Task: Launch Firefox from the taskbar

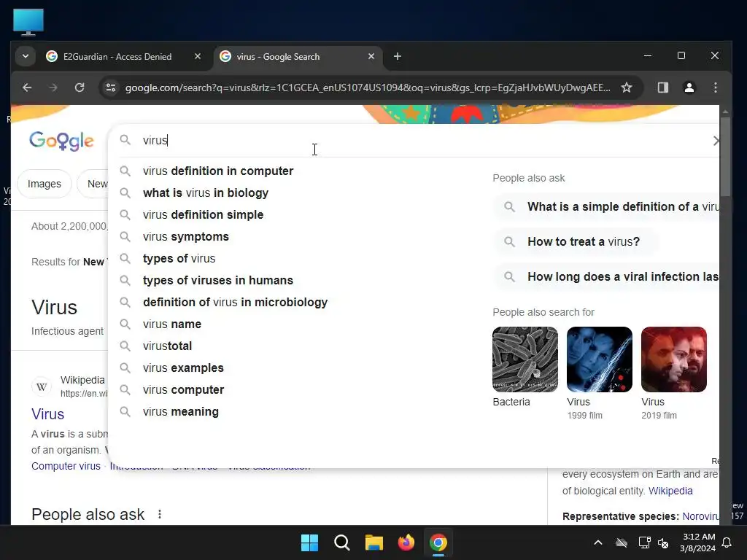Action: (406, 542)
